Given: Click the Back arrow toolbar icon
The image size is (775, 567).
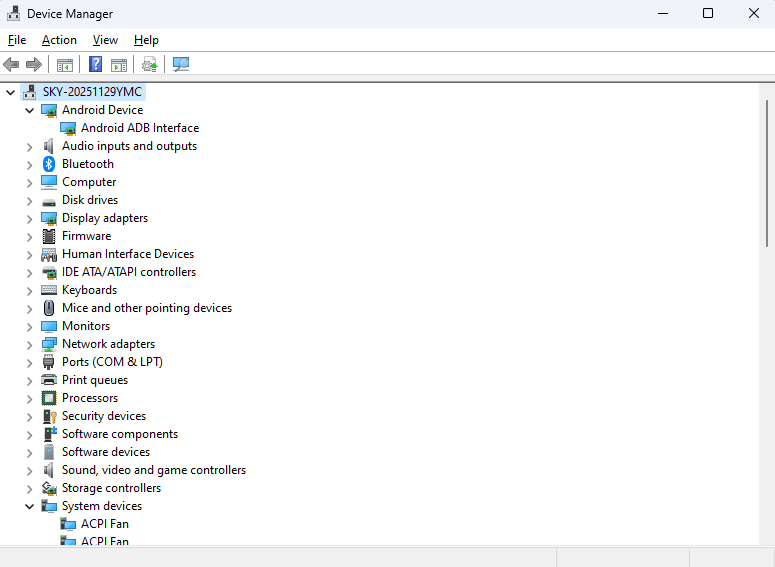Looking at the screenshot, I should (x=11, y=64).
